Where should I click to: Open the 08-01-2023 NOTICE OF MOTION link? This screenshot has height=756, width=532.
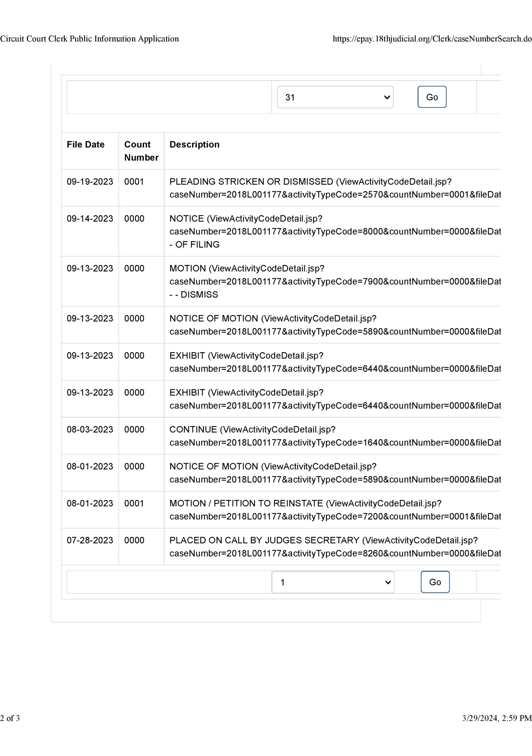335,472
